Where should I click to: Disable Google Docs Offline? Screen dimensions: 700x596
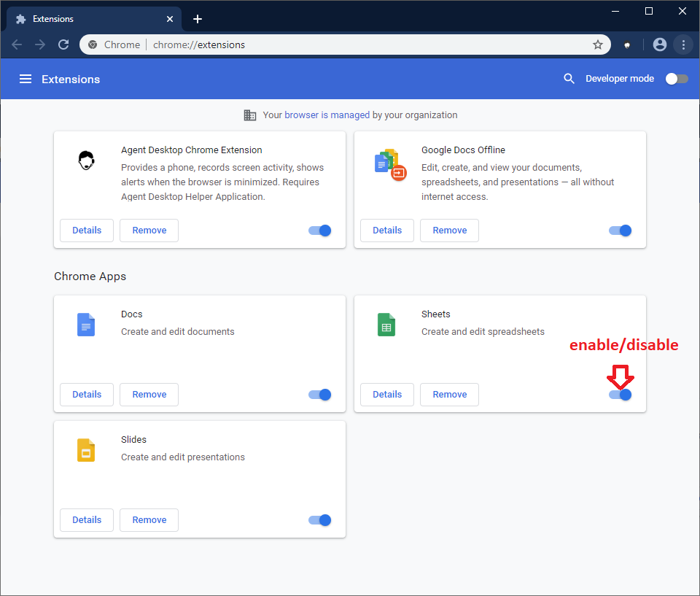coord(620,231)
